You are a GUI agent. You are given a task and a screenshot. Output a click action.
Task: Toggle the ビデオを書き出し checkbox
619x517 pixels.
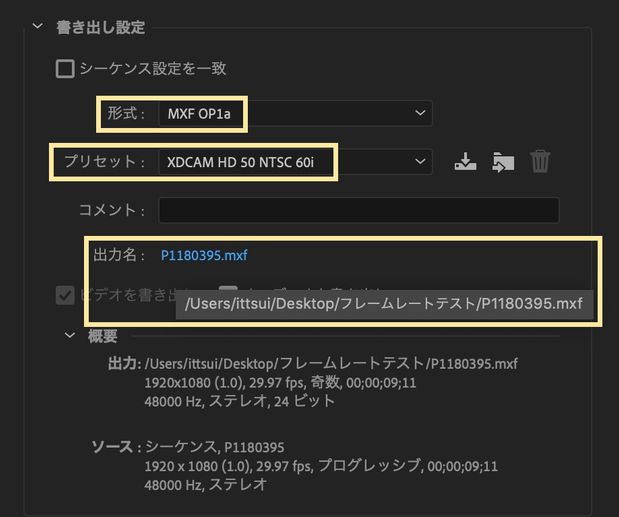pyautogui.click(x=65, y=295)
